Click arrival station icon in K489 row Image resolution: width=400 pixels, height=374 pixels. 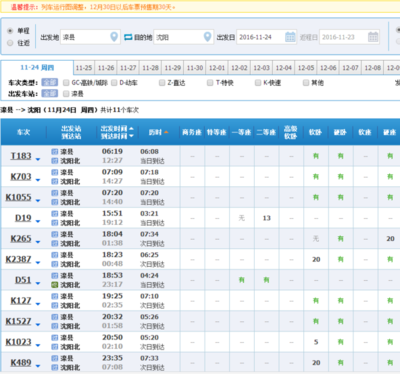pyautogui.click(x=55, y=367)
